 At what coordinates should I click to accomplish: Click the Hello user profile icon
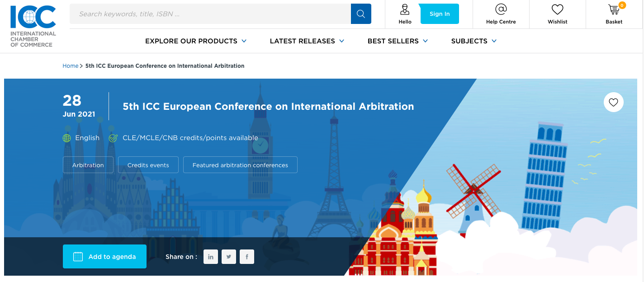(405, 9)
